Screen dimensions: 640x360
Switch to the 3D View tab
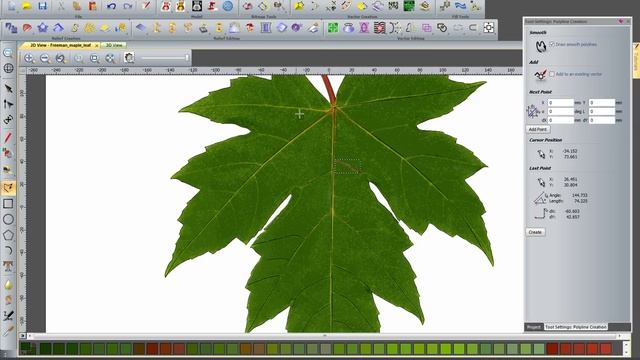pos(114,45)
